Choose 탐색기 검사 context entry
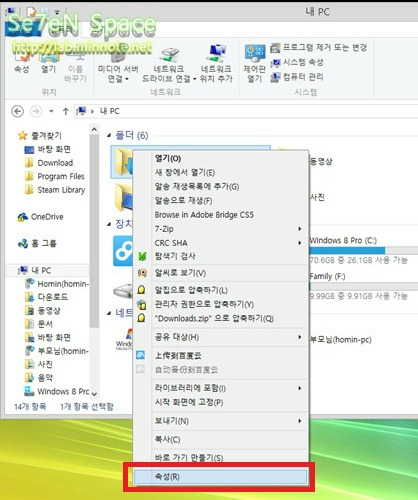This screenshot has width=418, height=500. point(220,256)
